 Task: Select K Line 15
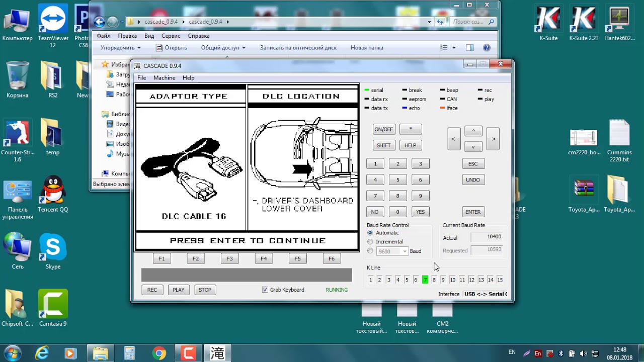tap(500, 280)
